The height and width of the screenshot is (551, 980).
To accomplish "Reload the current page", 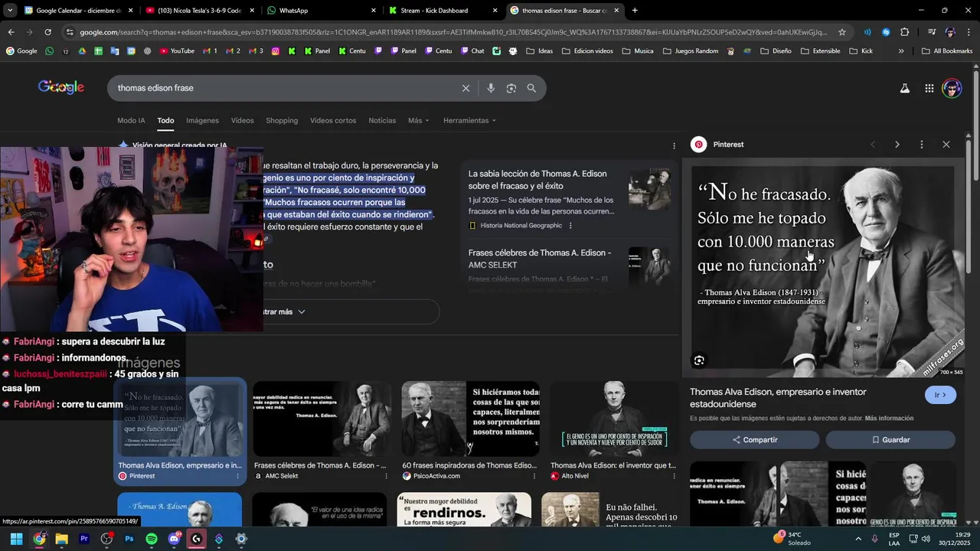I will click(47, 32).
